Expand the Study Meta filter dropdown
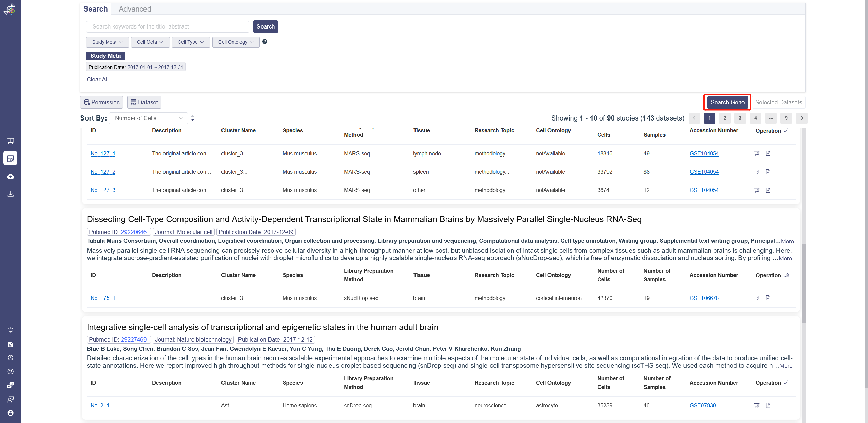This screenshot has height=423, width=868. pos(107,42)
